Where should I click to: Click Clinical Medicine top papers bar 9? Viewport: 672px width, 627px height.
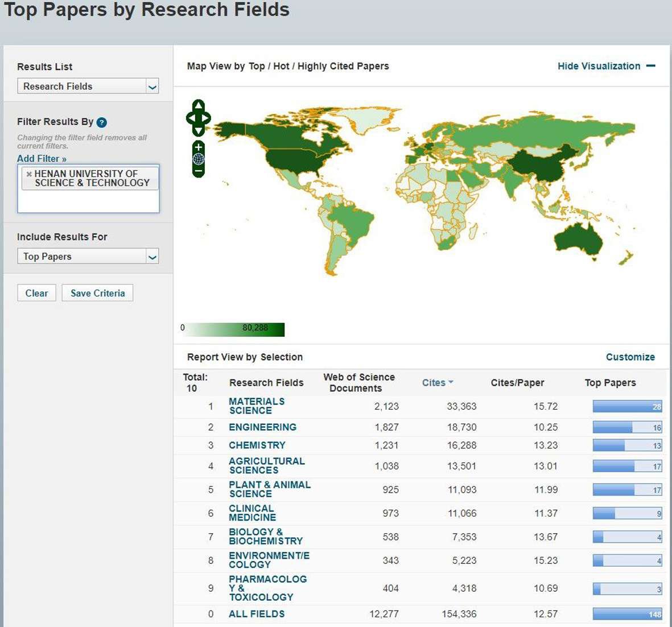point(628,513)
